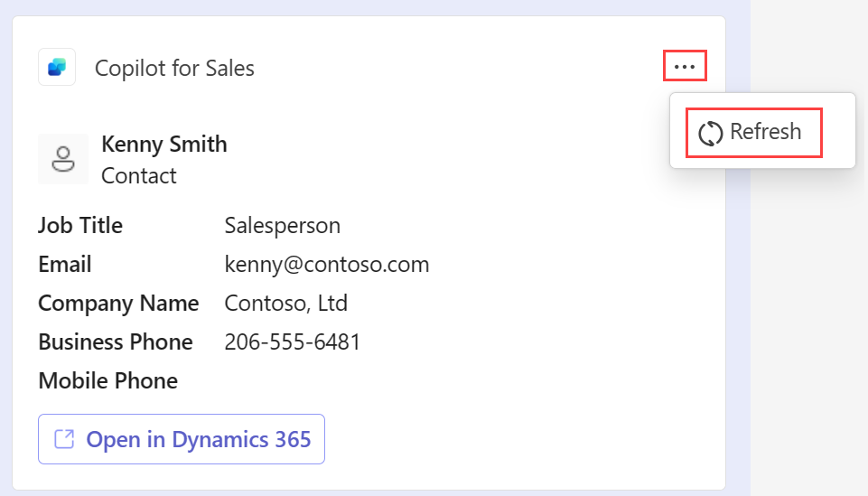Click Kenny Smith's contact avatar icon
Image resolution: width=868 pixels, height=496 pixels.
click(x=63, y=159)
